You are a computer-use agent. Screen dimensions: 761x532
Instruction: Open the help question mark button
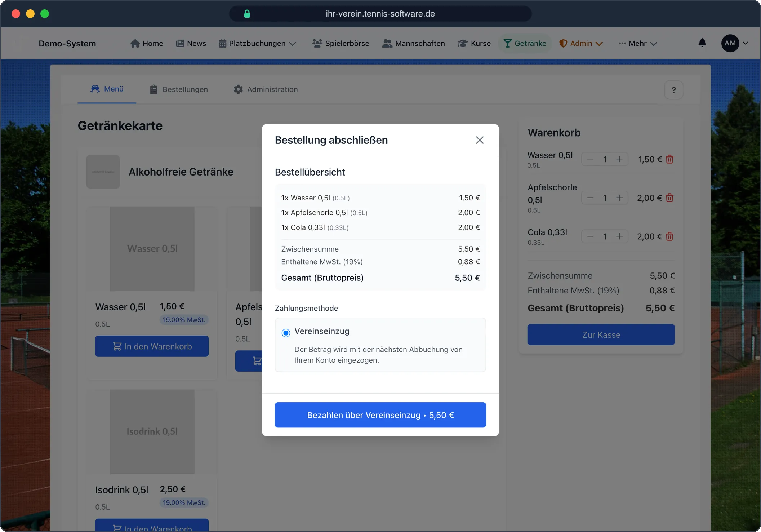(x=673, y=90)
